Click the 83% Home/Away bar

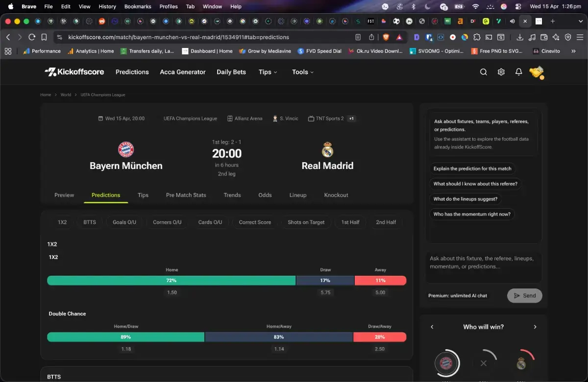pos(279,337)
